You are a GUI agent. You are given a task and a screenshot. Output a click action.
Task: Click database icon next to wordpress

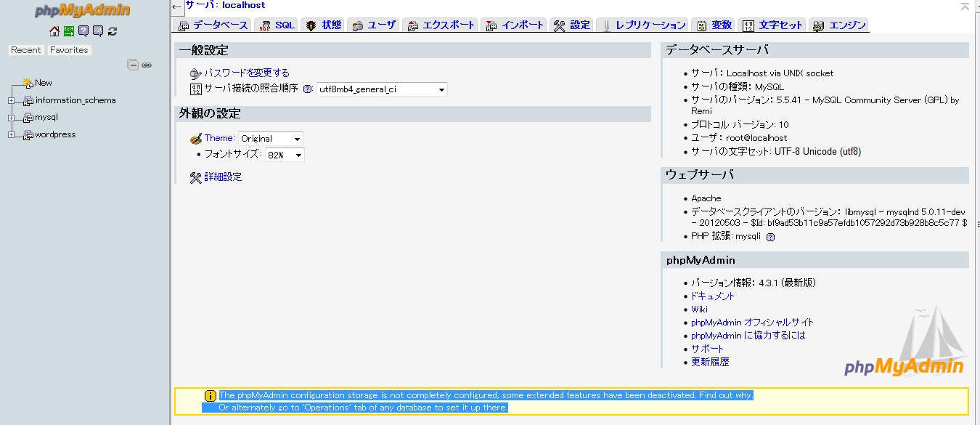click(28, 135)
